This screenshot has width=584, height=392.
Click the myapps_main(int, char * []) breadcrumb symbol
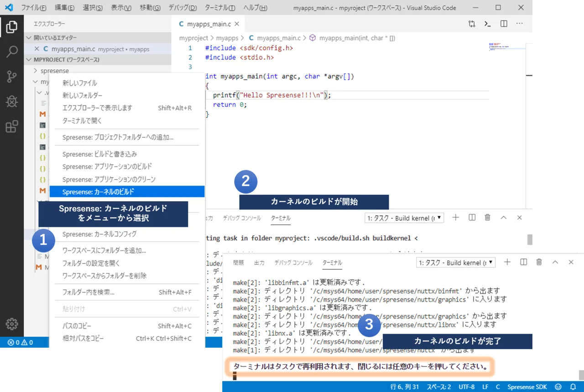click(353, 38)
